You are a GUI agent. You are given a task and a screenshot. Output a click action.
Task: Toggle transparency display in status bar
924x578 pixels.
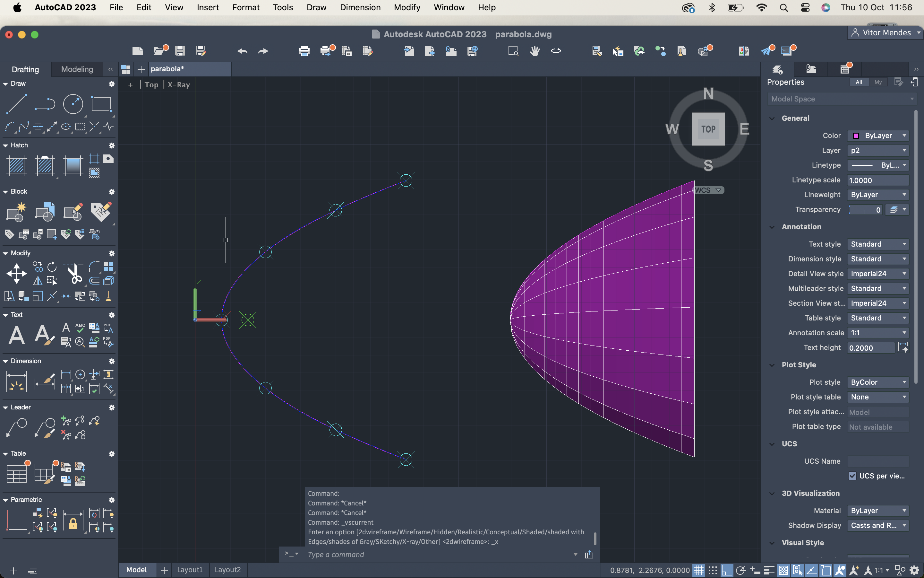(x=783, y=570)
